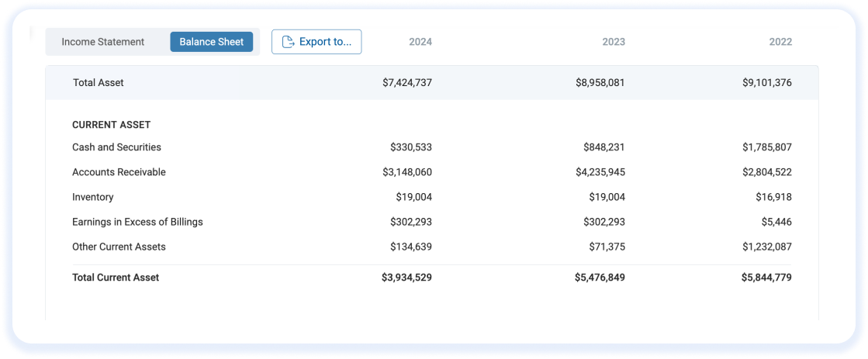The width and height of the screenshot is (868, 359).
Task: Click the 2023 column header
Action: click(614, 42)
